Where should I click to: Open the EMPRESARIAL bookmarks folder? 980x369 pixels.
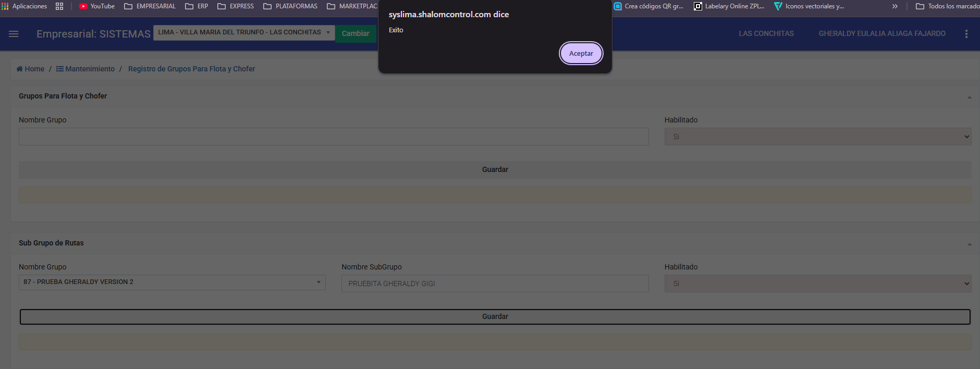(150, 6)
